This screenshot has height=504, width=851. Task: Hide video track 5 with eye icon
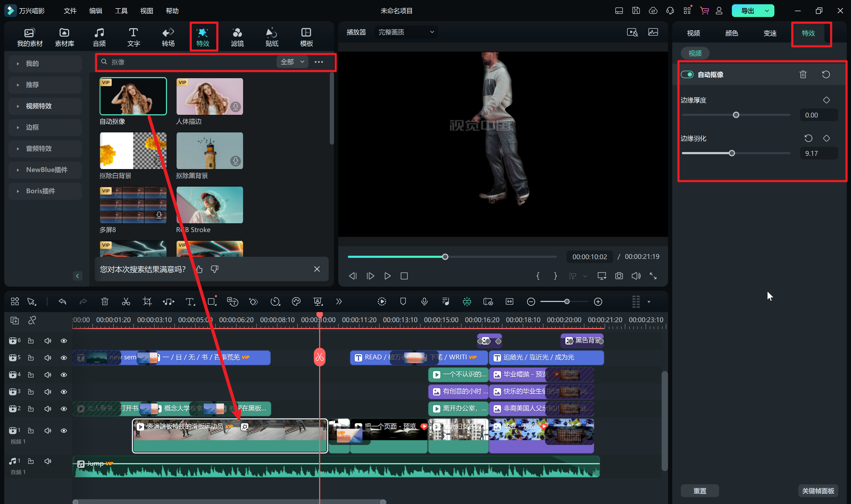[x=64, y=358]
